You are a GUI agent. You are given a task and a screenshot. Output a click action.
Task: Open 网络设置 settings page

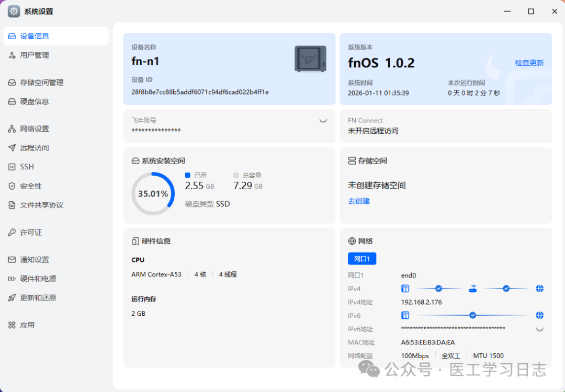[35, 129]
